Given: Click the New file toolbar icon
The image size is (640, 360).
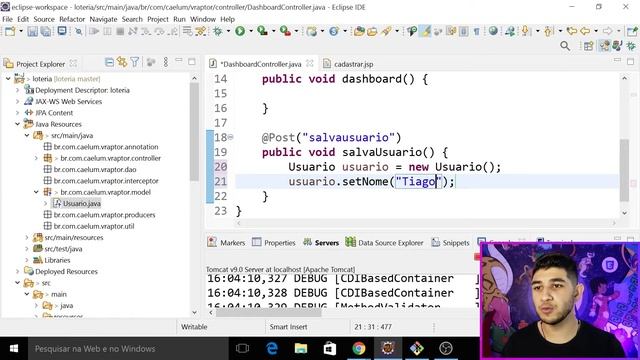Looking at the screenshot, I should [x=10, y=31].
